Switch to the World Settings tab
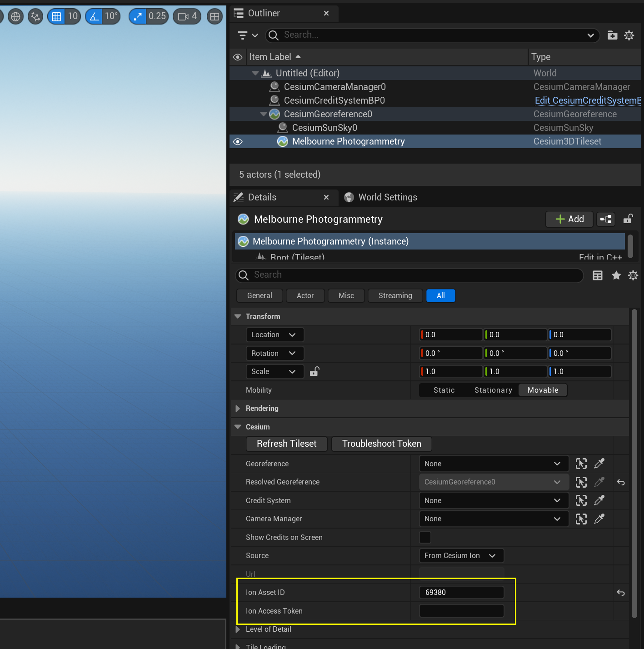This screenshot has height=649, width=644. click(x=387, y=197)
